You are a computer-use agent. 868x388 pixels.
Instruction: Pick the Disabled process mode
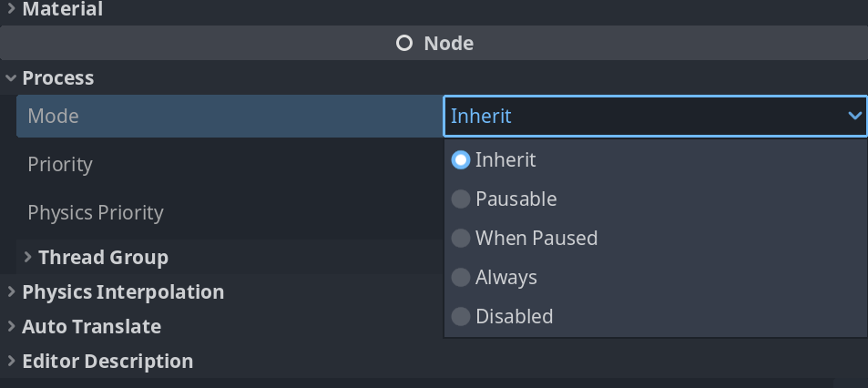coord(461,316)
